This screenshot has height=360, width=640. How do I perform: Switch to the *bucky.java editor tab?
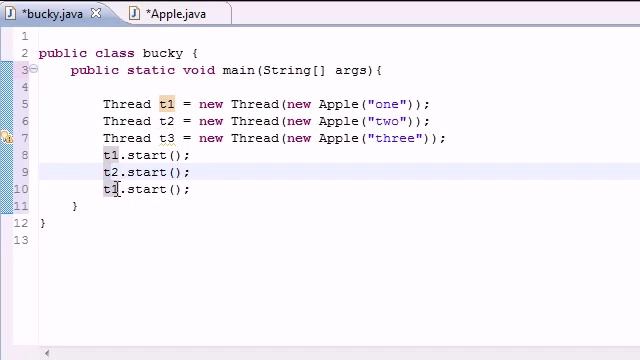pyautogui.click(x=53, y=14)
